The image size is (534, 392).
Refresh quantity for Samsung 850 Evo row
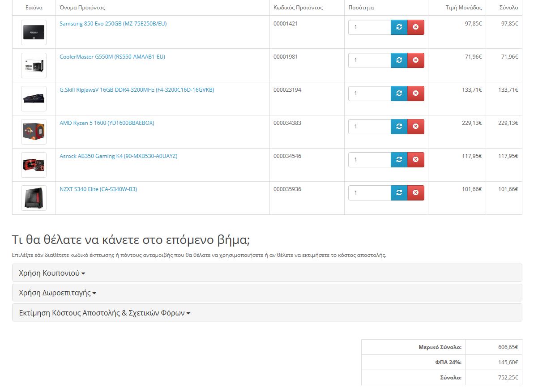(399, 27)
